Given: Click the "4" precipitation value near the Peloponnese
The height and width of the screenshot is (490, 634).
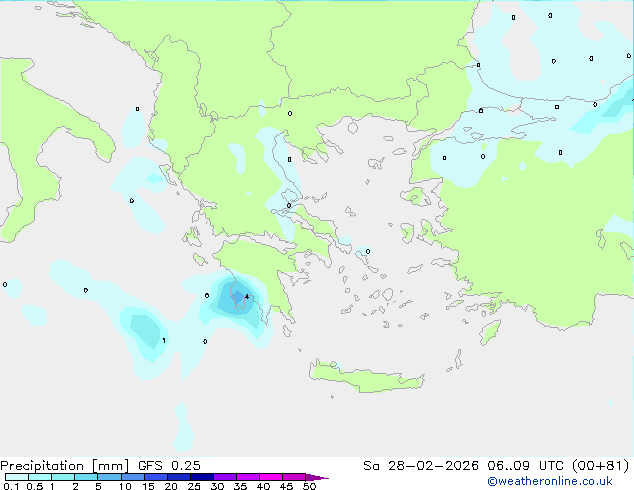Looking at the screenshot, I should pyautogui.click(x=247, y=297).
